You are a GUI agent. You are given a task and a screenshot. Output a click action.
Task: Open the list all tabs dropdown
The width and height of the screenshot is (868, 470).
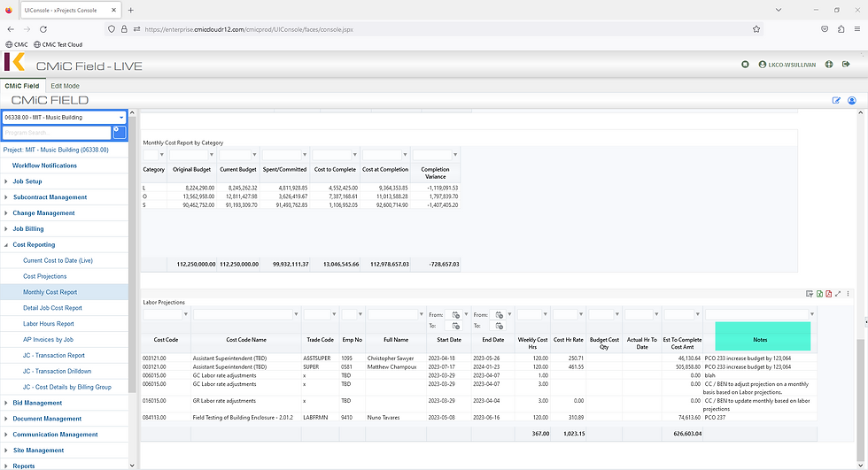(779, 10)
